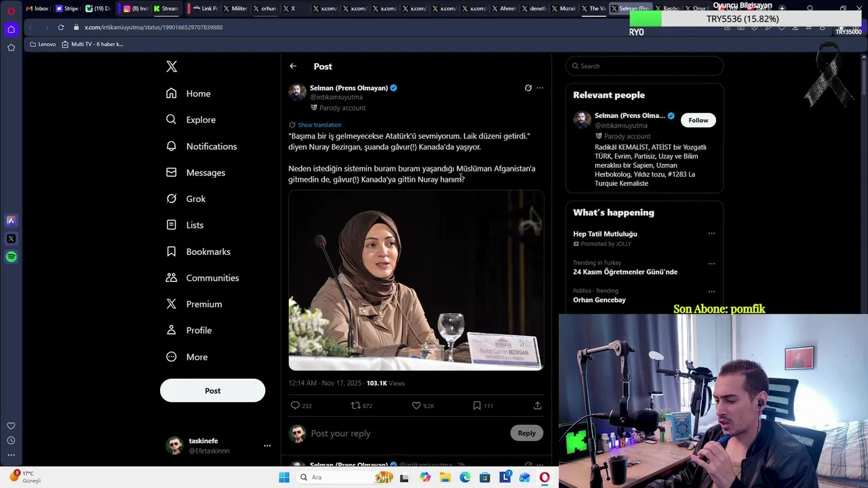Open taskinefe account switcher menu
Image resolution: width=868 pixels, height=488 pixels.
[x=218, y=445]
